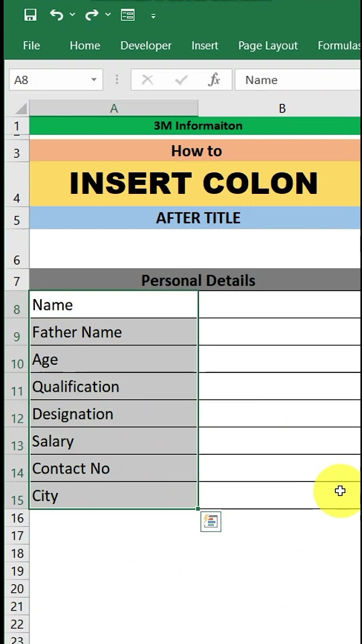Select column A header
The height and width of the screenshot is (644, 362).
click(x=114, y=109)
